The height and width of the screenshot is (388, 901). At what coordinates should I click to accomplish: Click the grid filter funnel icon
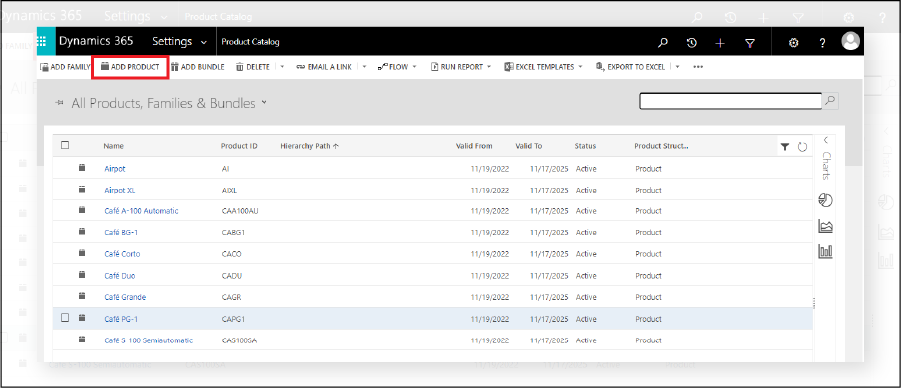tap(785, 147)
